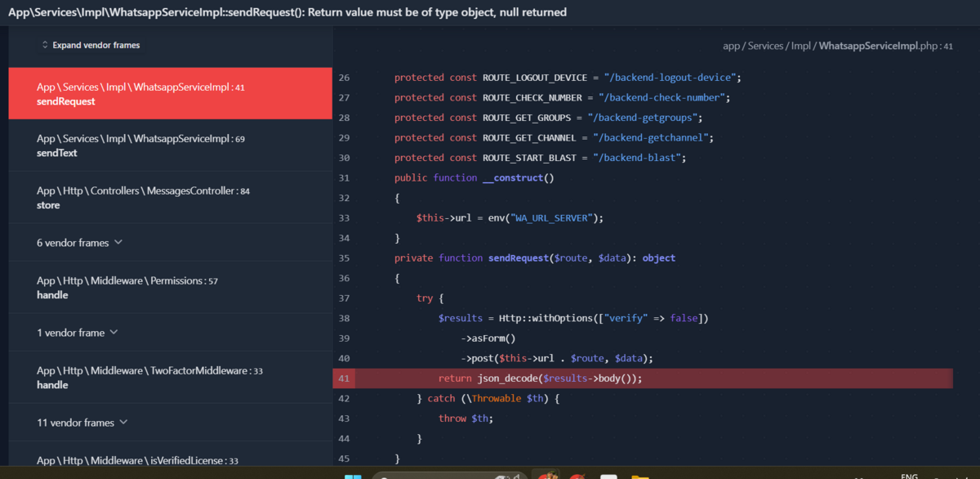980x479 pixels.
Task: Click the ROUTE_LOGOUT_DEVICE constant line
Action: click(x=567, y=78)
